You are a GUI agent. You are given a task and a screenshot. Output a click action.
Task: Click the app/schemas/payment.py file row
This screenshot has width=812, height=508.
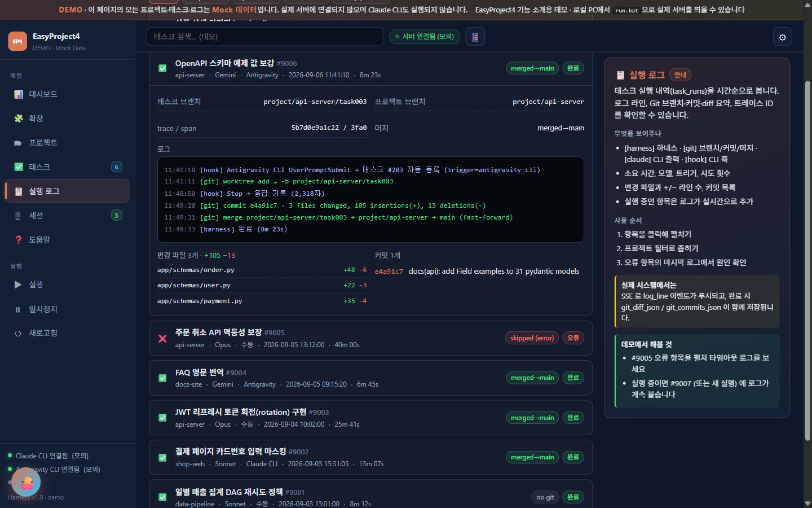click(262, 301)
